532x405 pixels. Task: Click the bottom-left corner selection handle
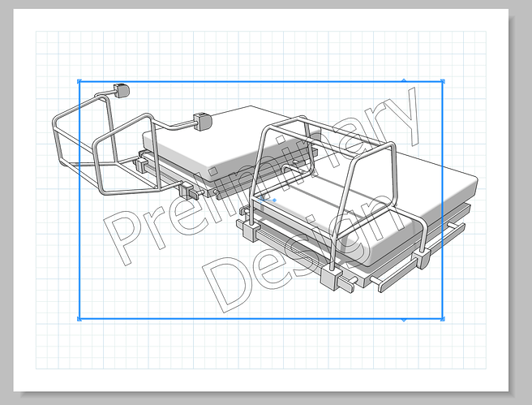click(x=79, y=319)
